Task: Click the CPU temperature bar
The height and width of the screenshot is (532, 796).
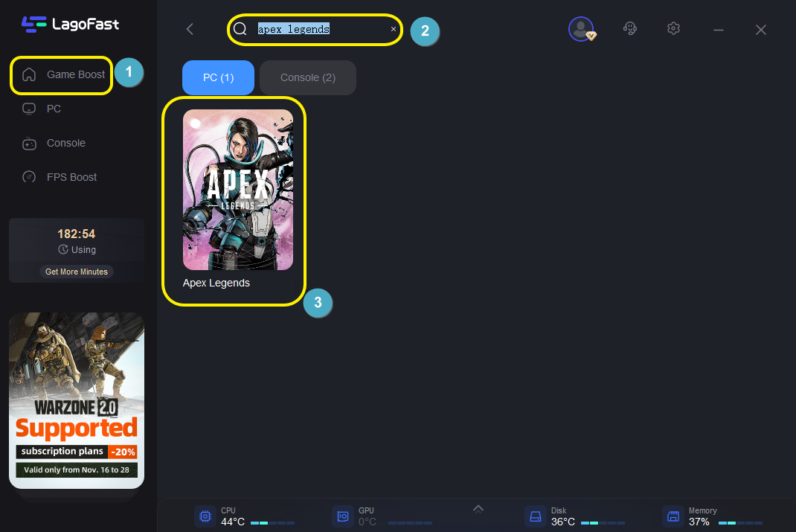Action: [272, 523]
